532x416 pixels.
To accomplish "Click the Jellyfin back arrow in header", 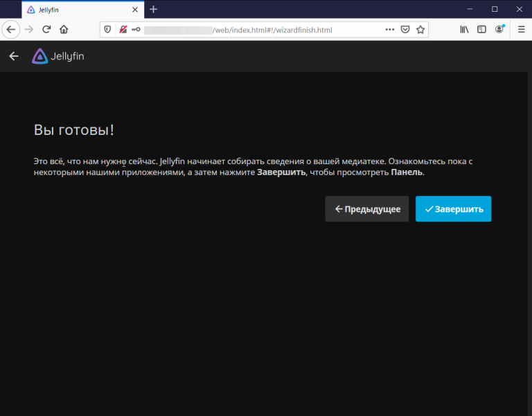I will coord(14,56).
